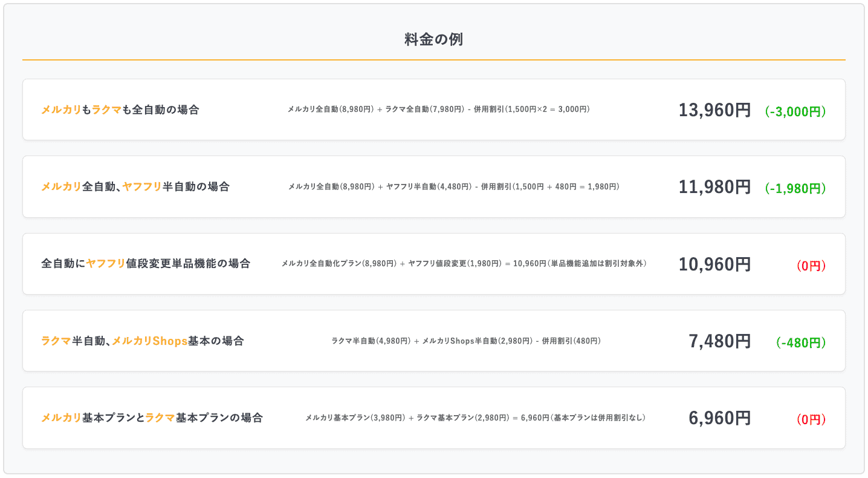The height and width of the screenshot is (478, 868).
Task: Click the green (-480円) discount
Action: click(800, 342)
